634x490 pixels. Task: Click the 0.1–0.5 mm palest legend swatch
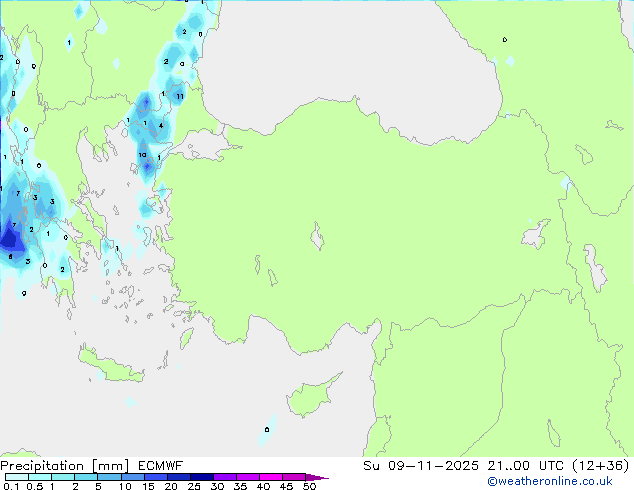(17, 477)
